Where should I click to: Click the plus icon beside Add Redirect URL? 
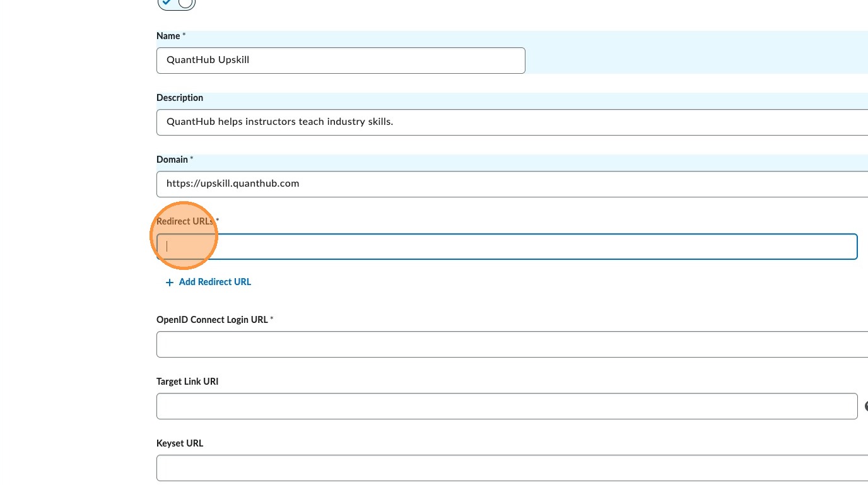(x=169, y=283)
